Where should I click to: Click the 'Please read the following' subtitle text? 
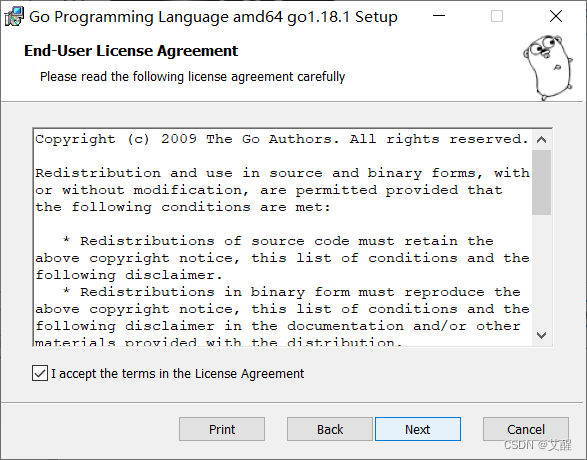[x=192, y=77]
